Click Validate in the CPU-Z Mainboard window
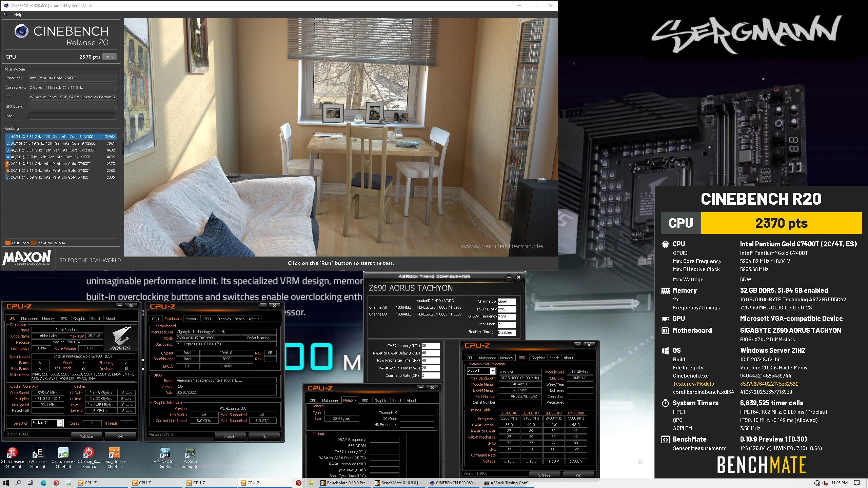 point(230,437)
